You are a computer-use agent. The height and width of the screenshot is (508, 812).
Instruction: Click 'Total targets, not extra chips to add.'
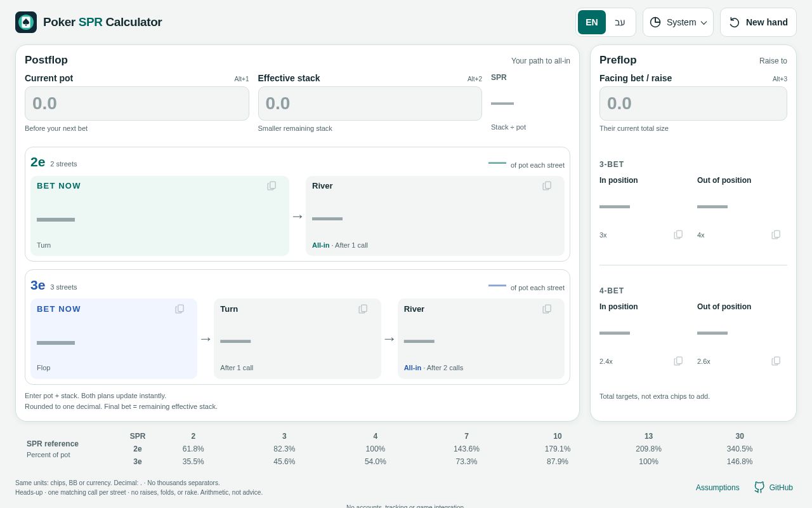(x=655, y=396)
